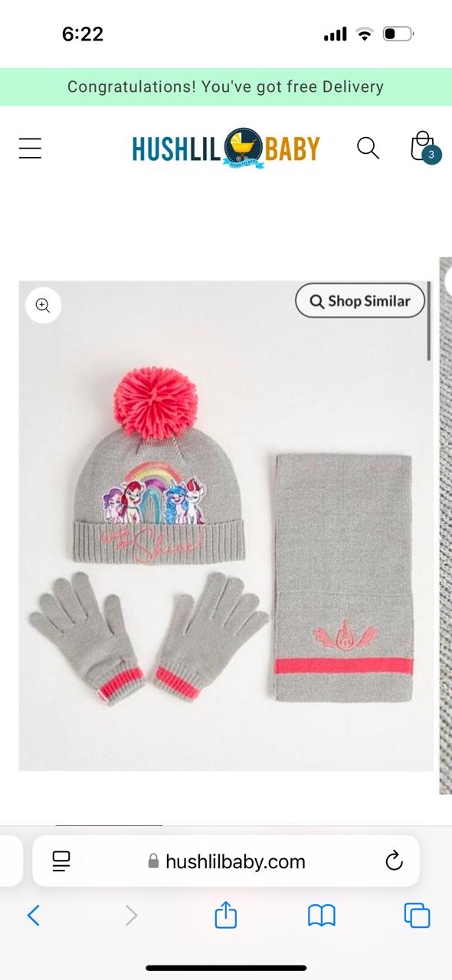View the next product image at right edge
Image resolution: width=452 pixels, height=980 pixels.
click(445, 526)
